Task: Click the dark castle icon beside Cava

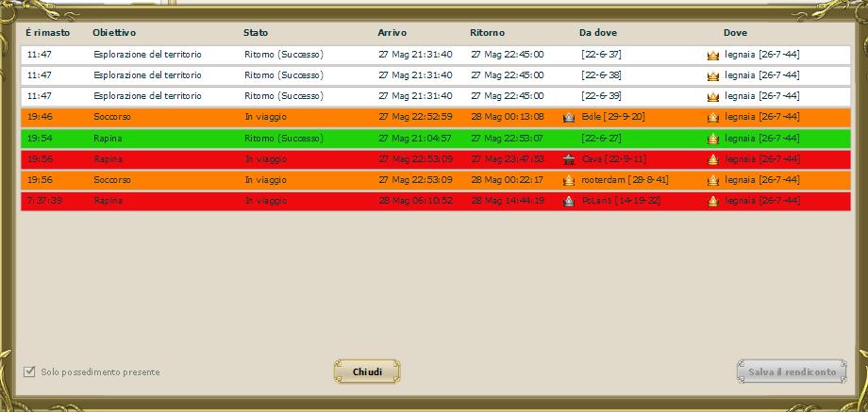Action: pyautogui.click(x=569, y=159)
